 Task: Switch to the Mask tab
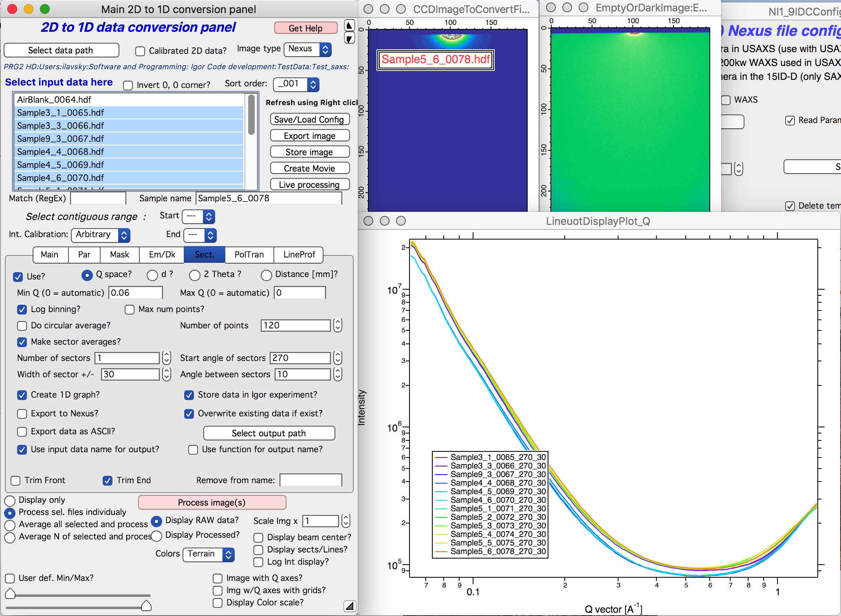click(x=119, y=255)
